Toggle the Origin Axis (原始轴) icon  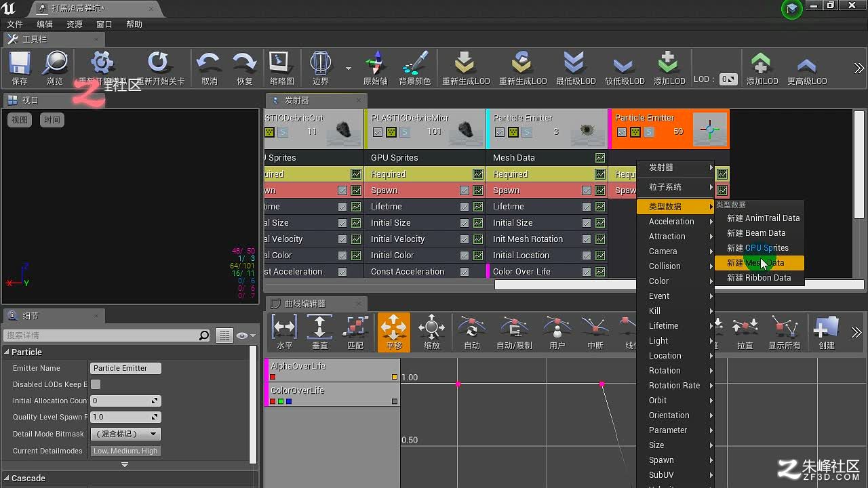click(375, 64)
